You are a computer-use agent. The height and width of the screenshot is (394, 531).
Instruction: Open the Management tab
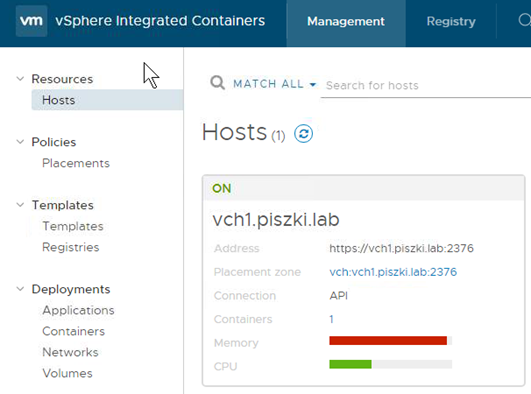(346, 22)
